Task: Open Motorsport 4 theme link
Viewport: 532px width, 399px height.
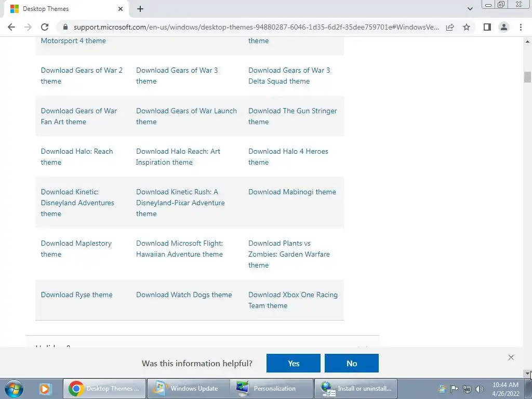Action: pyautogui.click(x=73, y=41)
